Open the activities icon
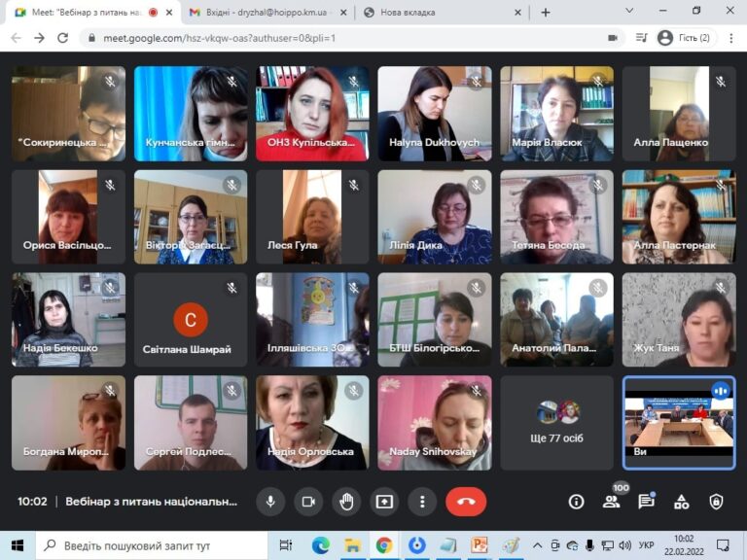Image resolution: width=747 pixels, height=560 pixels. (x=681, y=502)
